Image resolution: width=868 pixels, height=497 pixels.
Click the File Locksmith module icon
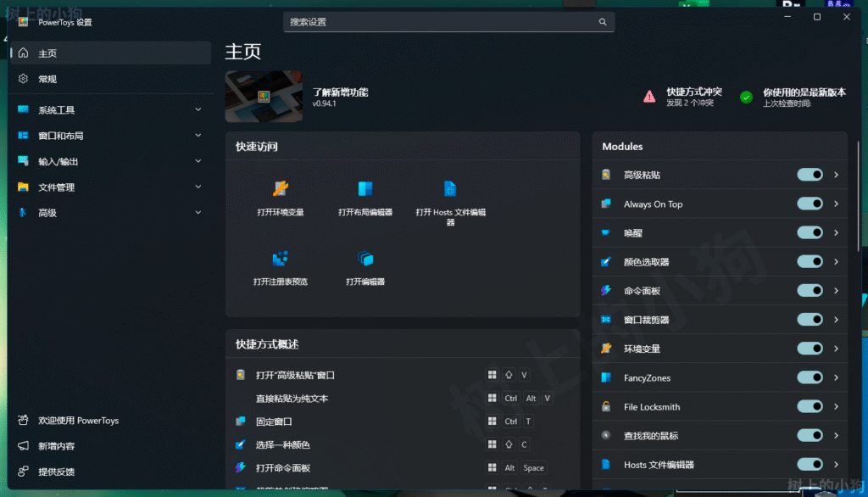click(606, 406)
